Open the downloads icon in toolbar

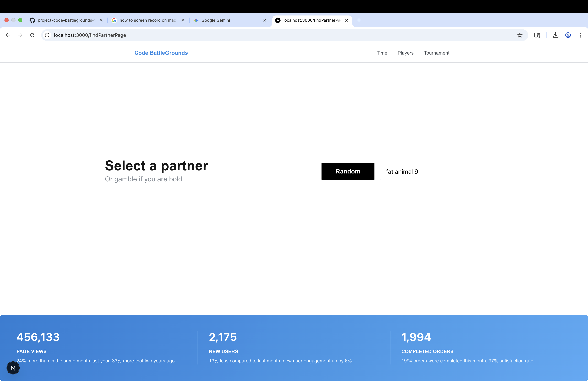point(556,35)
